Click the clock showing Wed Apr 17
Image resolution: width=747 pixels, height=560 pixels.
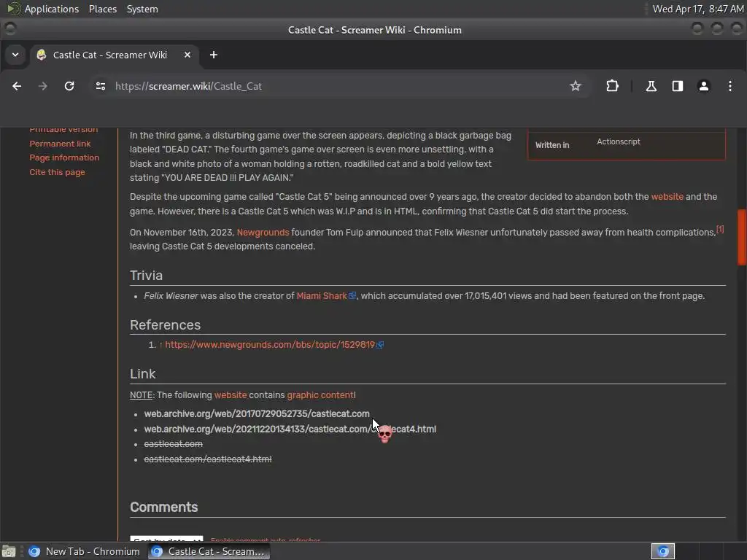point(697,9)
